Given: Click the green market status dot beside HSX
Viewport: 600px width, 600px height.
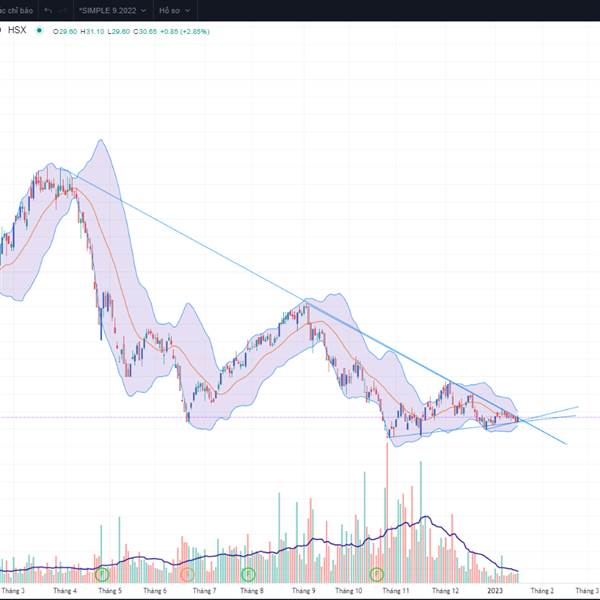Looking at the screenshot, I should (39, 30).
